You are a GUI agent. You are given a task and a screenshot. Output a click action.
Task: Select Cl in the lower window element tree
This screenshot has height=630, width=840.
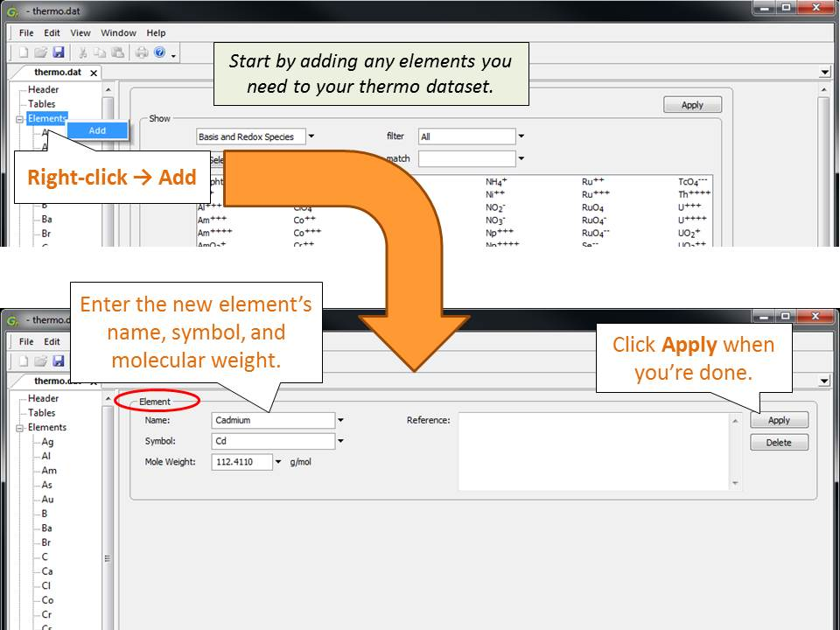46,586
